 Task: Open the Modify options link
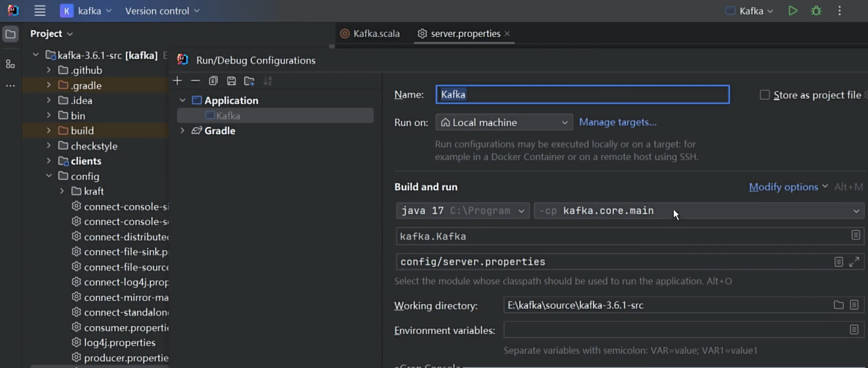(788, 187)
